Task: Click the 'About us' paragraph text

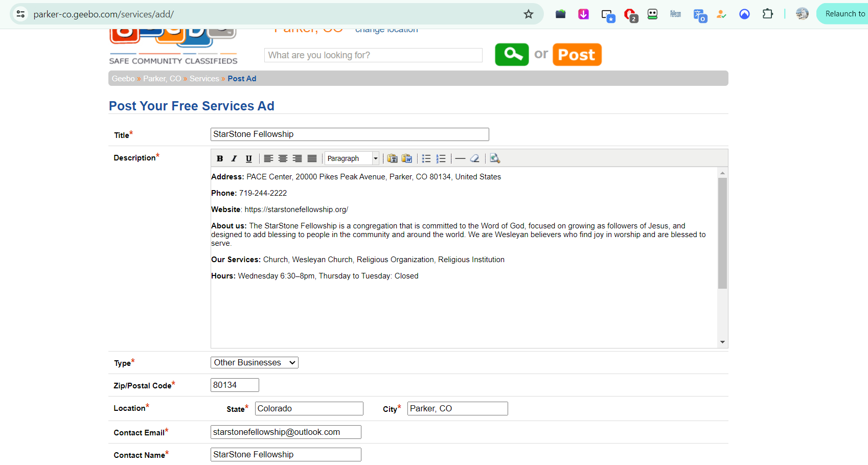Action: click(459, 235)
